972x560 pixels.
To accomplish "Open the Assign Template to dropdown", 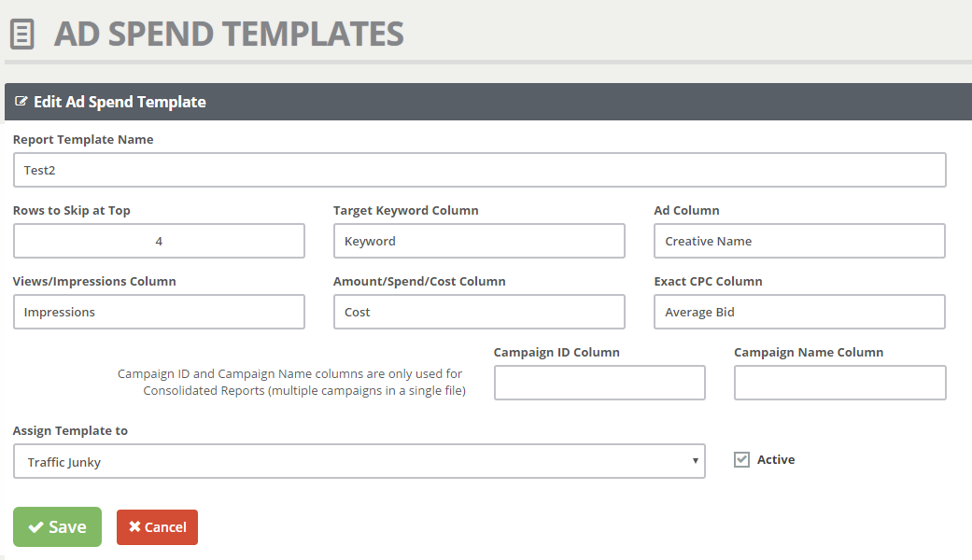I will pos(359,461).
